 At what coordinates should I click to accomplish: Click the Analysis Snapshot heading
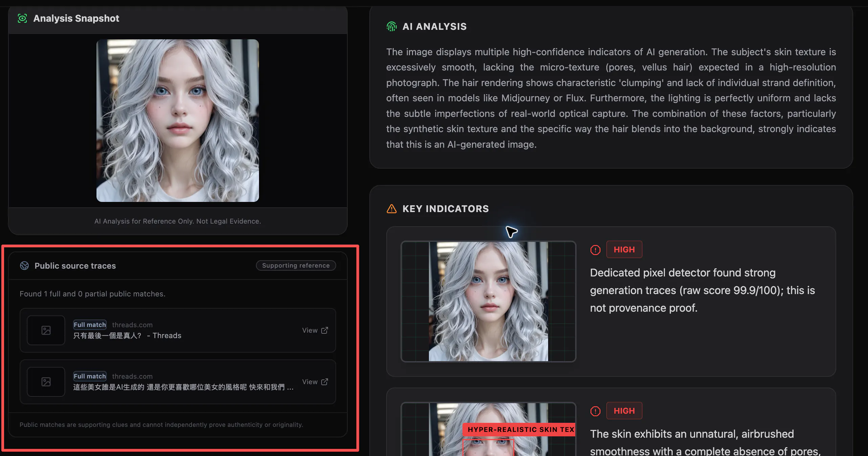click(x=76, y=18)
